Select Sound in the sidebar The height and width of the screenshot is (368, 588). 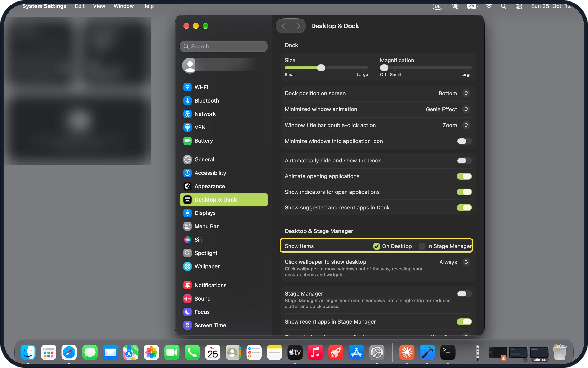(x=224, y=299)
